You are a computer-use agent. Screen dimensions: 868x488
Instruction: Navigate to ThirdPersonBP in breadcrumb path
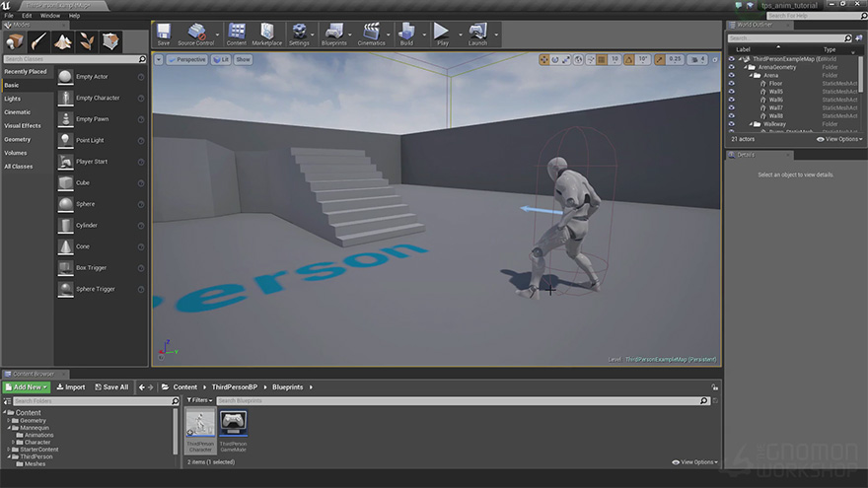[234, 387]
